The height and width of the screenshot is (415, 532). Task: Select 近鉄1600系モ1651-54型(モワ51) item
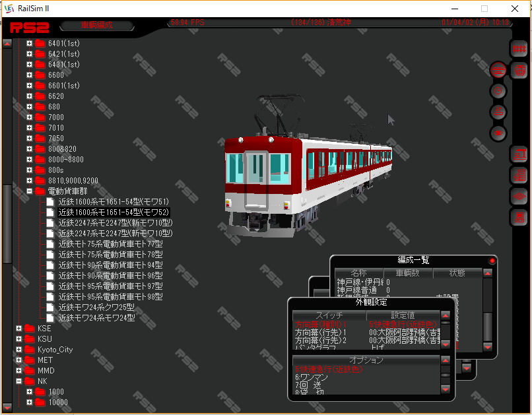114,202
